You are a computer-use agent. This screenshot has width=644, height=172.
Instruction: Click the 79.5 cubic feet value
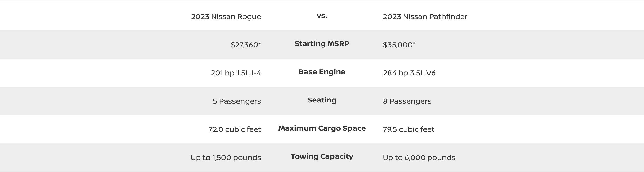click(x=408, y=129)
